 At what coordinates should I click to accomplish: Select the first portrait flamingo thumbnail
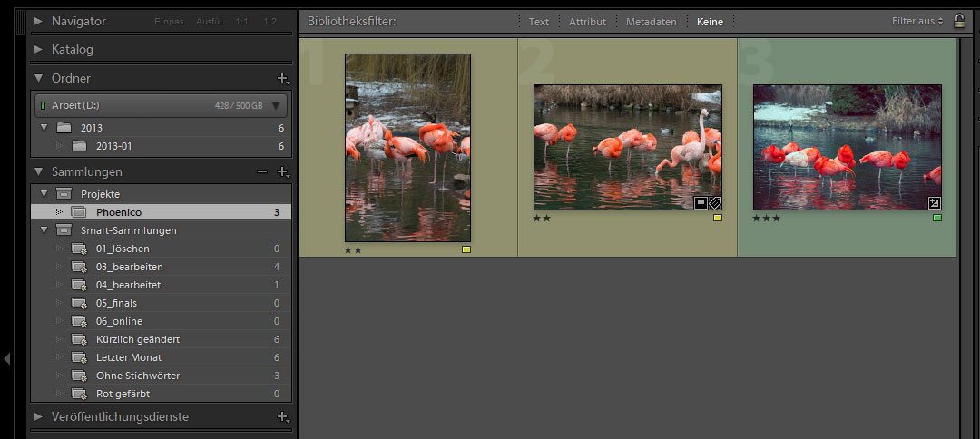click(x=407, y=147)
